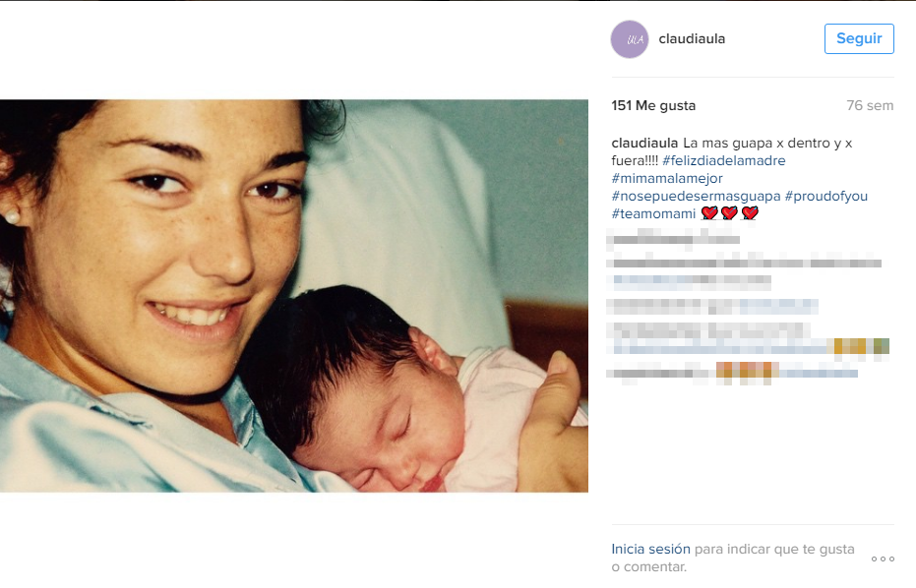Open the #felizdiadelamadre hashtag
The width and height of the screenshot is (916, 588).
pyautogui.click(x=724, y=160)
